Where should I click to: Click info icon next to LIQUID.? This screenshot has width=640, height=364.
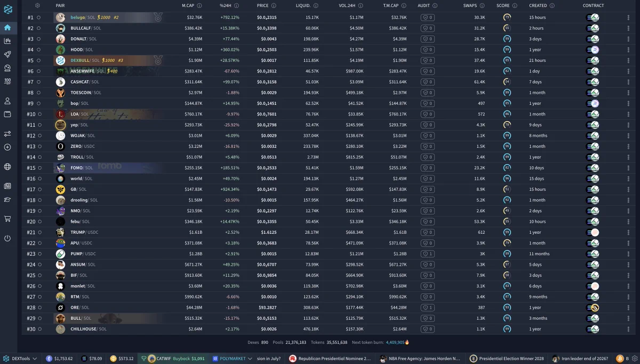tap(316, 5)
